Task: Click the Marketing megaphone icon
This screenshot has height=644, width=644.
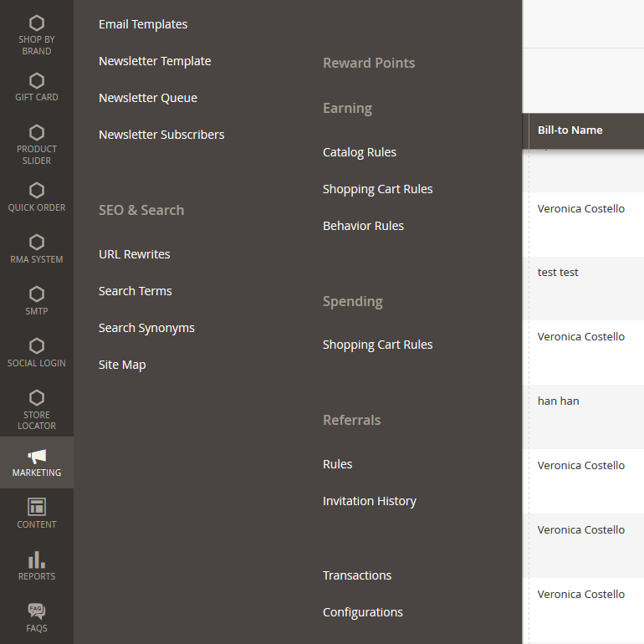Action: pyautogui.click(x=37, y=457)
